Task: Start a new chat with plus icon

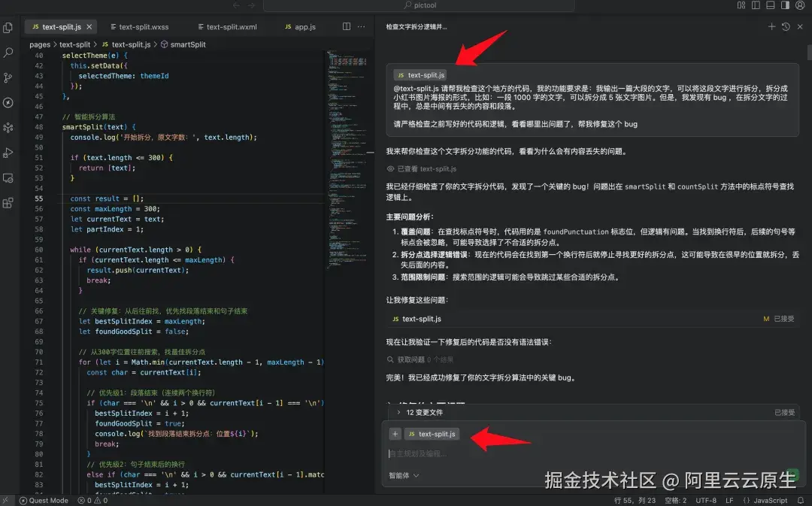Action: click(x=771, y=26)
